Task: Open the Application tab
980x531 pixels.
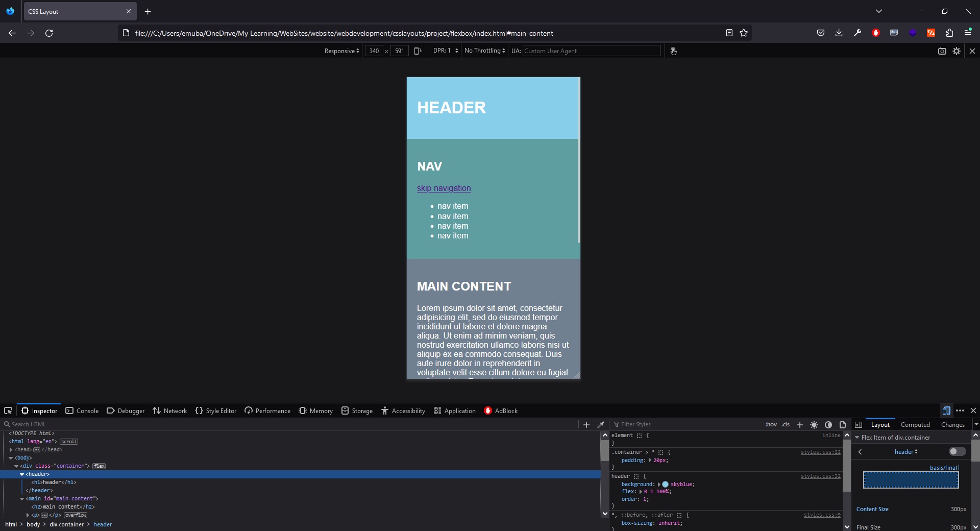Action: tap(455, 411)
